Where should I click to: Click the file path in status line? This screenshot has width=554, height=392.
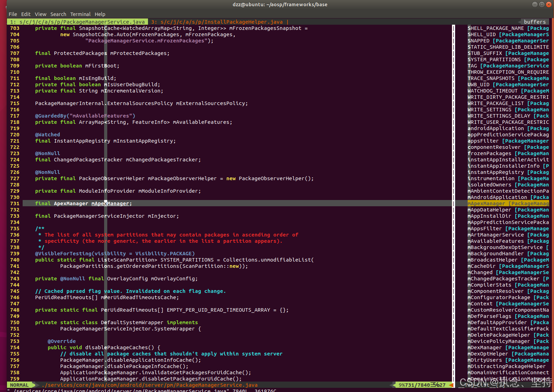(149, 385)
